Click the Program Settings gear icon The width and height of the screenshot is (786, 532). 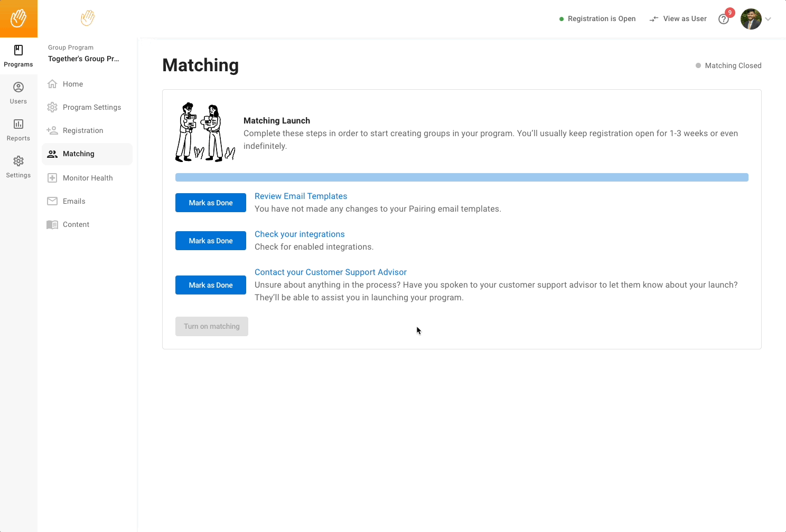[x=52, y=107]
